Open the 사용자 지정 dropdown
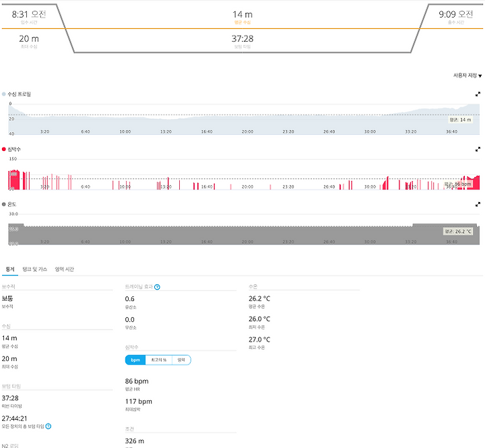Screen dimensions: 485x448 coord(467,75)
